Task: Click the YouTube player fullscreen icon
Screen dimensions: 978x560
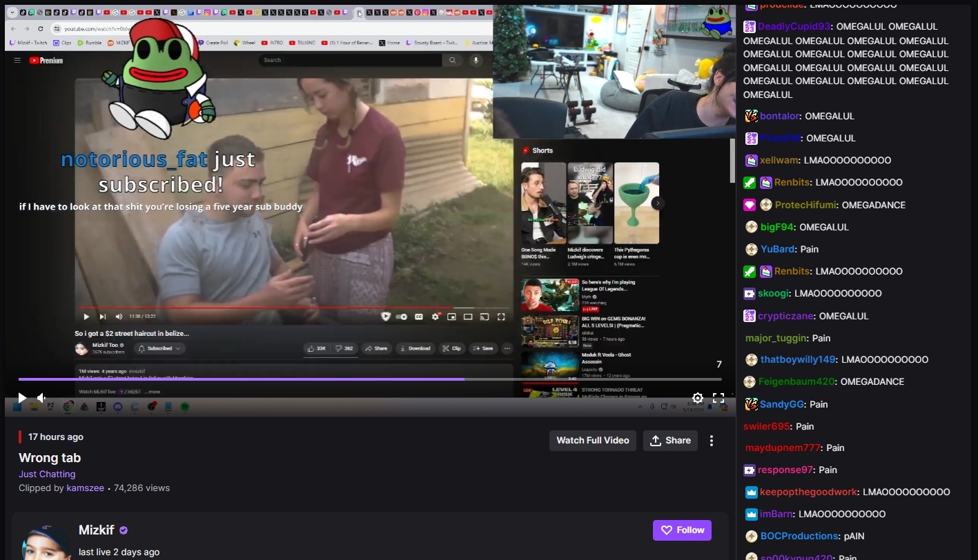Action: [501, 317]
